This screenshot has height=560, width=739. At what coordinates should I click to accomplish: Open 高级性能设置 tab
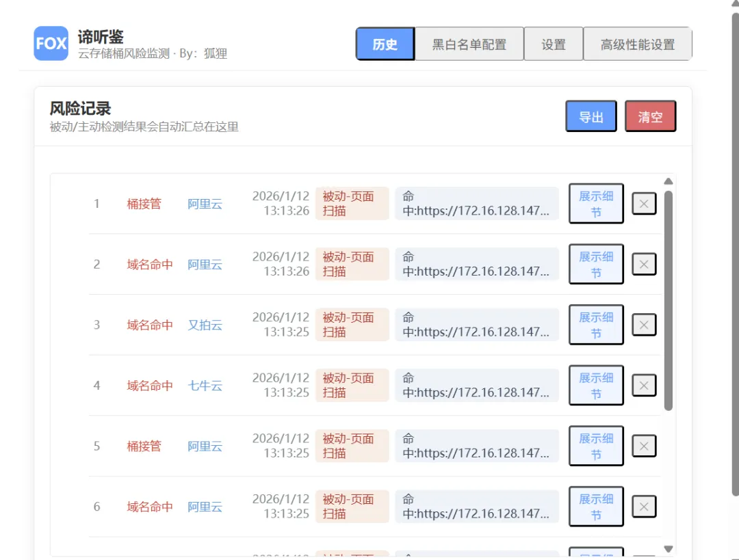click(x=638, y=44)
